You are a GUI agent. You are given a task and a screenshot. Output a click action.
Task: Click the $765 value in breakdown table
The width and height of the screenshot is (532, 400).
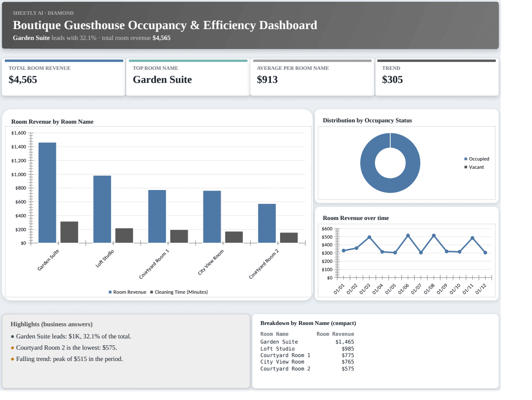click(x=348, y=362)
